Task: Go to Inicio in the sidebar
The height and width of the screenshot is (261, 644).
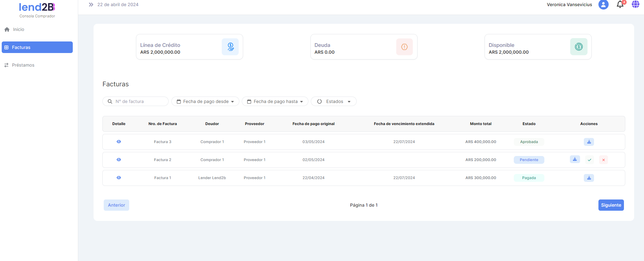Action: [x=18, y=30]
